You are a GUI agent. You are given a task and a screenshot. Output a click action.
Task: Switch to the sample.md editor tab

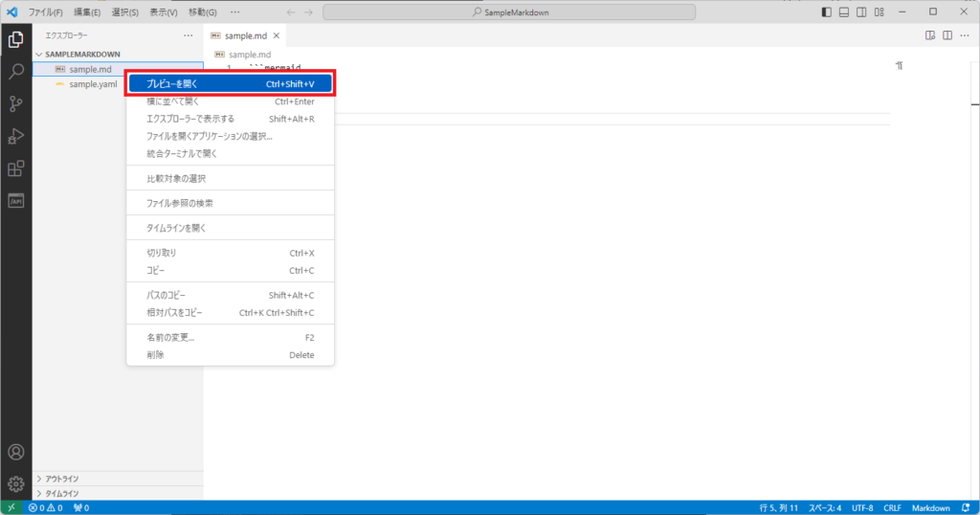pos(245,35)
